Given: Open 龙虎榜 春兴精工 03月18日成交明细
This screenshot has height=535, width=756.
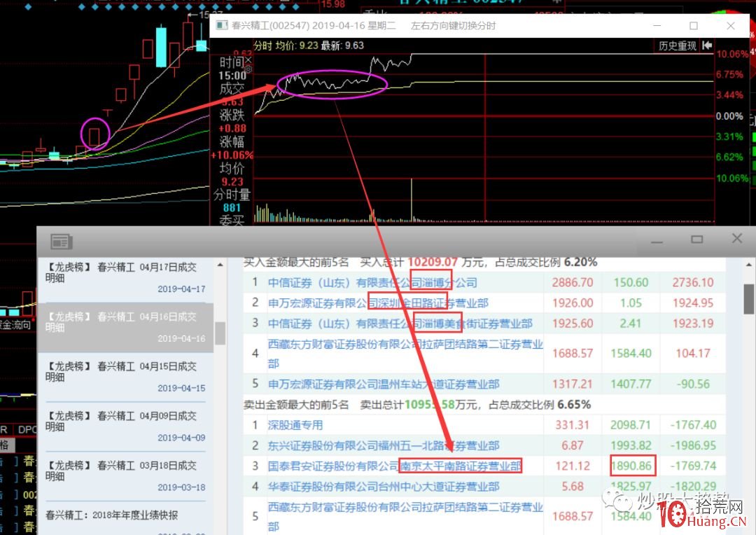Looking at the screenshot, I should 125,476.
